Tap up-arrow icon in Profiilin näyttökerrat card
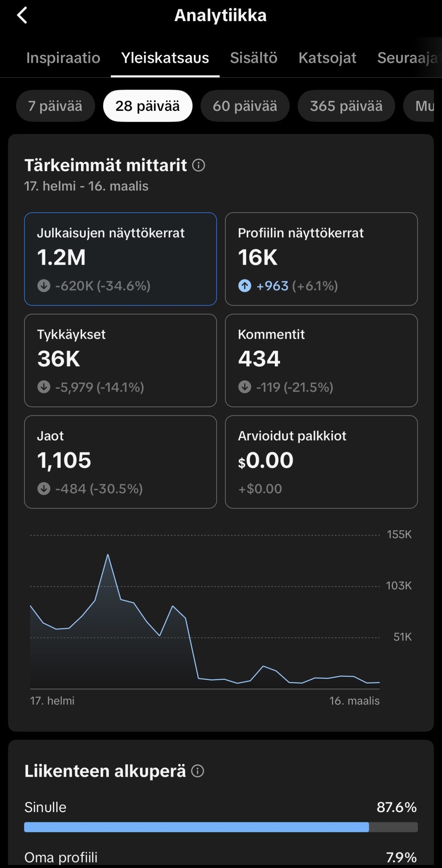Viewport: 442px width, 868px height. coord(245,286)
